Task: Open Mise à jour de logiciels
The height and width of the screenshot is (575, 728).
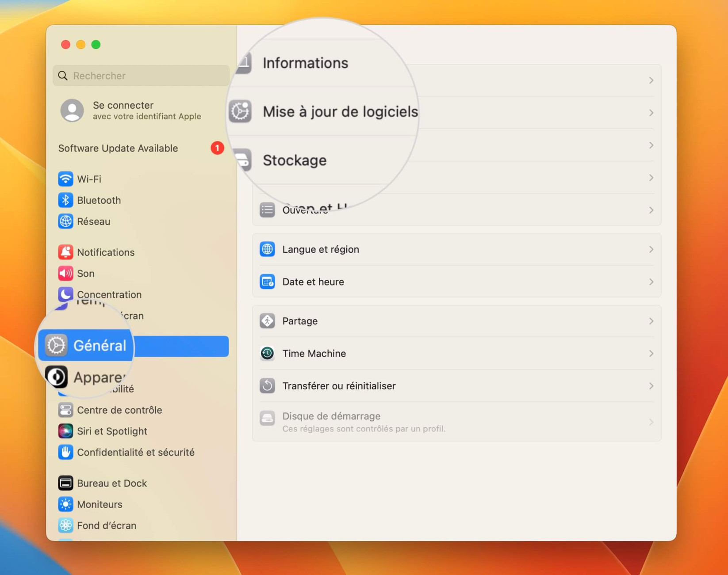Action: pyautogui.click(x=340, y=111)
